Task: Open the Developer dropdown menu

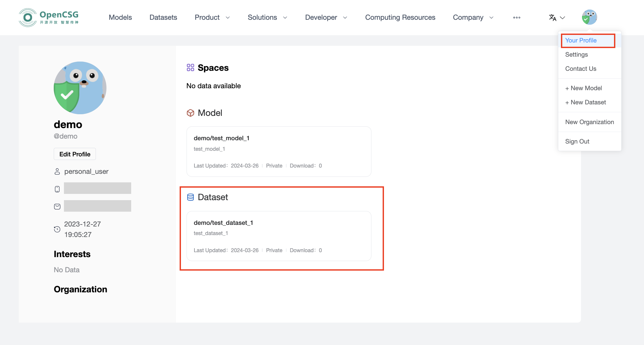Action: click(x=326, y=17)
